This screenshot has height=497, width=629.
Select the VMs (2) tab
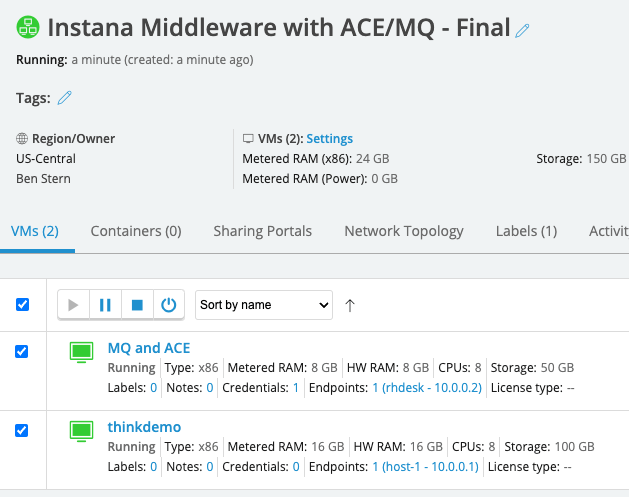tap(35, 231)
